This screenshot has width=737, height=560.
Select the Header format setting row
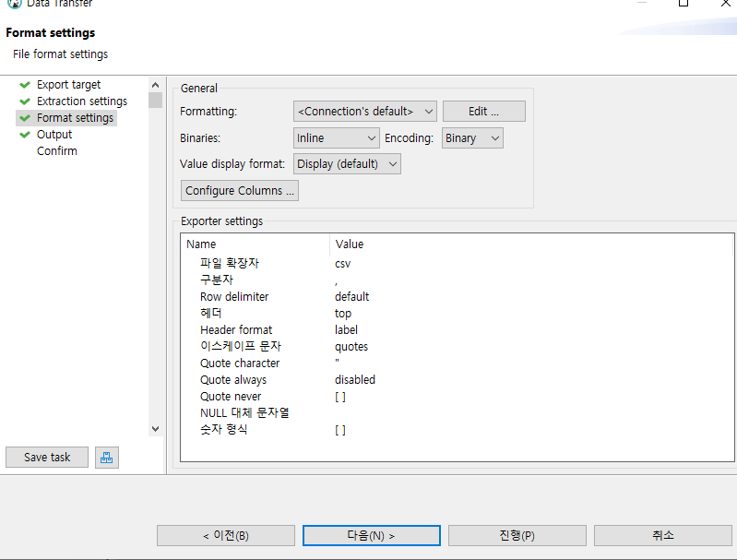457,330
